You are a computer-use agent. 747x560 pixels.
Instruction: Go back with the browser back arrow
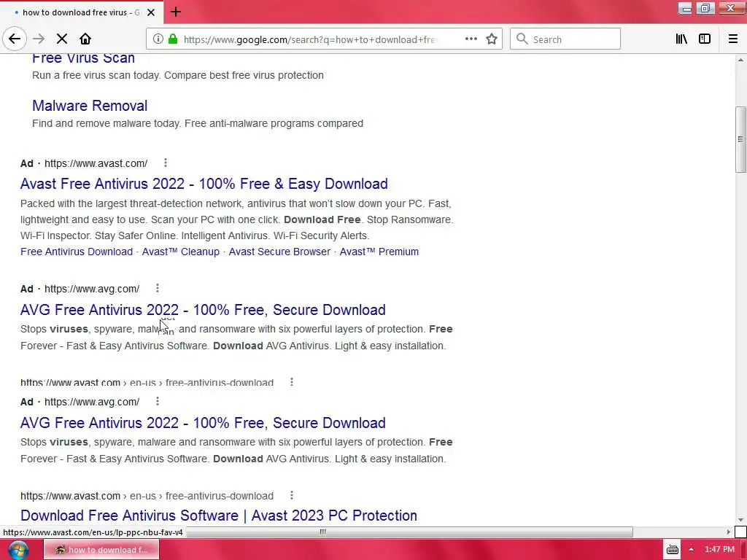point(15,39)
